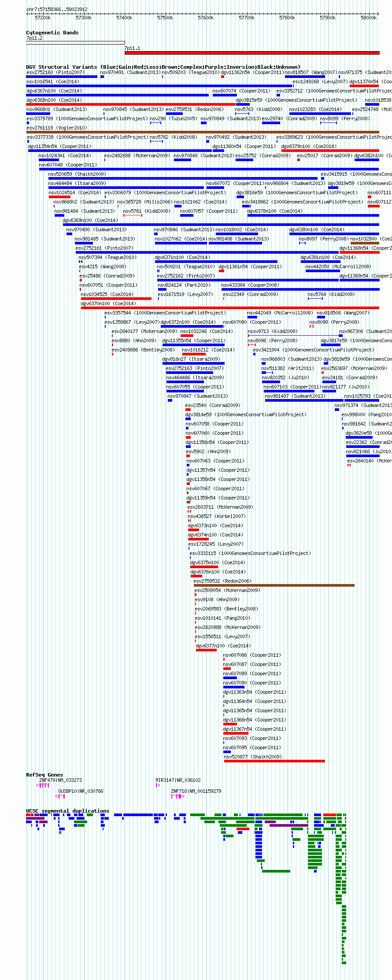
Task: Click the 57500k ruler label
Action: tap(165, 18)
